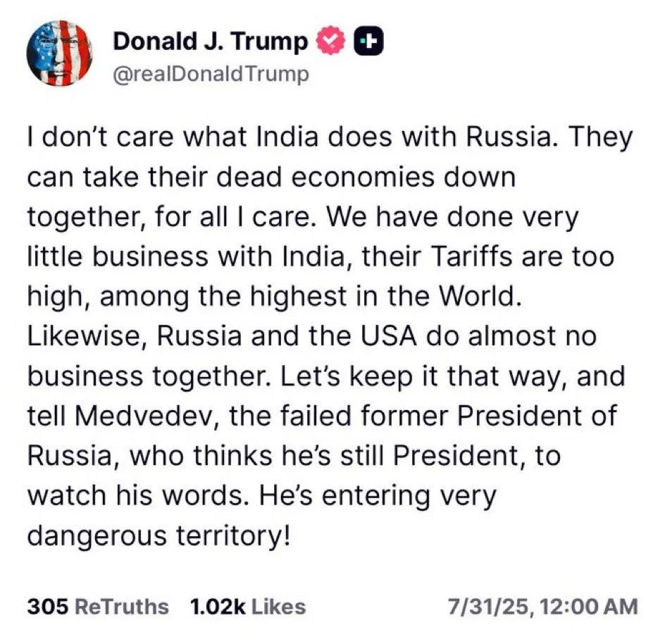The height and width of the screenshot is (644, 665).
Task: Click the black plus badge icon
Action: point(368,41)
